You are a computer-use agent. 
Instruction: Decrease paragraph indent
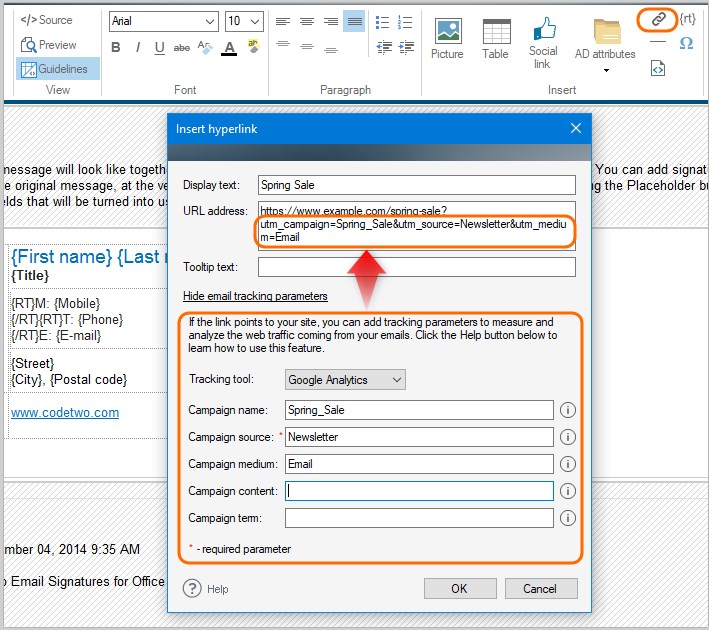tap(384, 47)
